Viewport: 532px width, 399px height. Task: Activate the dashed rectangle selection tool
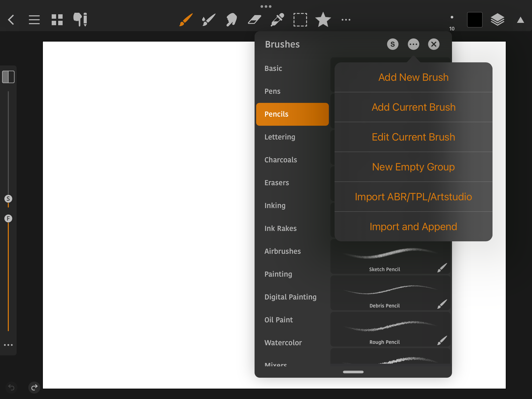[300, 20]
